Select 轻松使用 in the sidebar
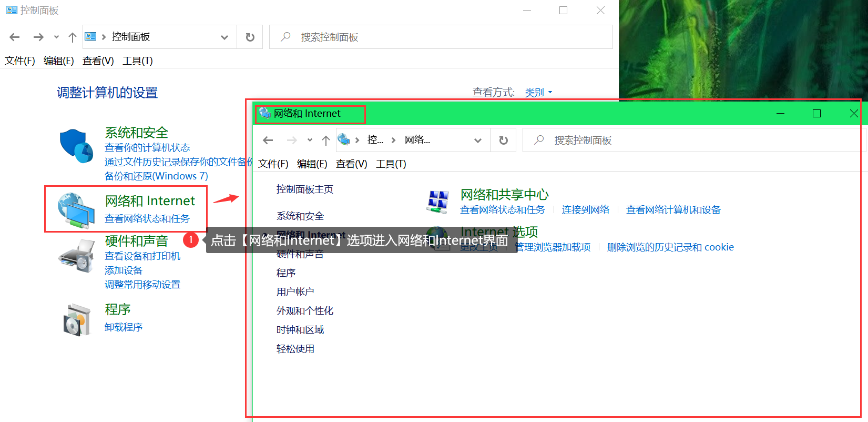This screenshot has height=422, width=868. (295, 349)
